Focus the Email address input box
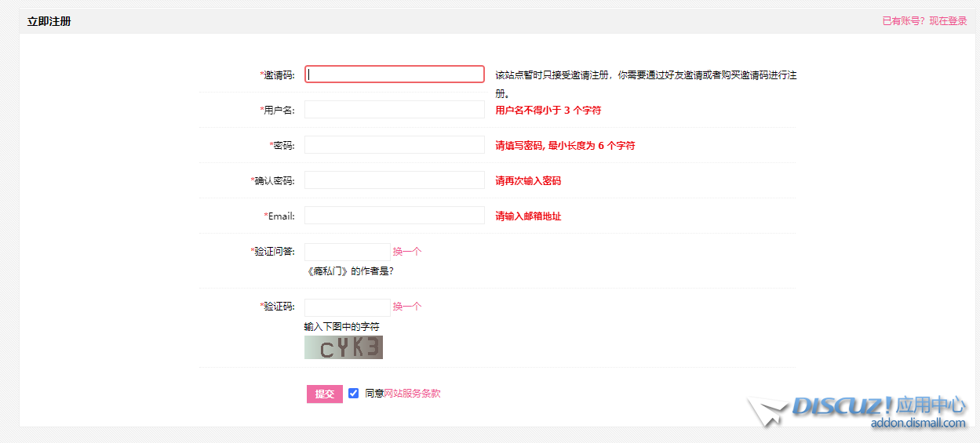This screenshot has width=980, height=443. [x=394, y=216]
